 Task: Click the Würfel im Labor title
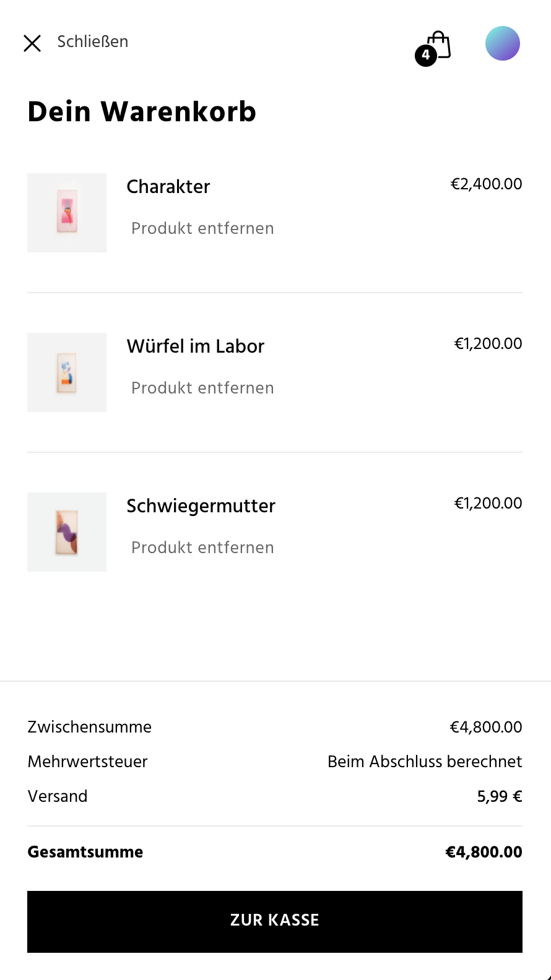(x=196, y=346)
